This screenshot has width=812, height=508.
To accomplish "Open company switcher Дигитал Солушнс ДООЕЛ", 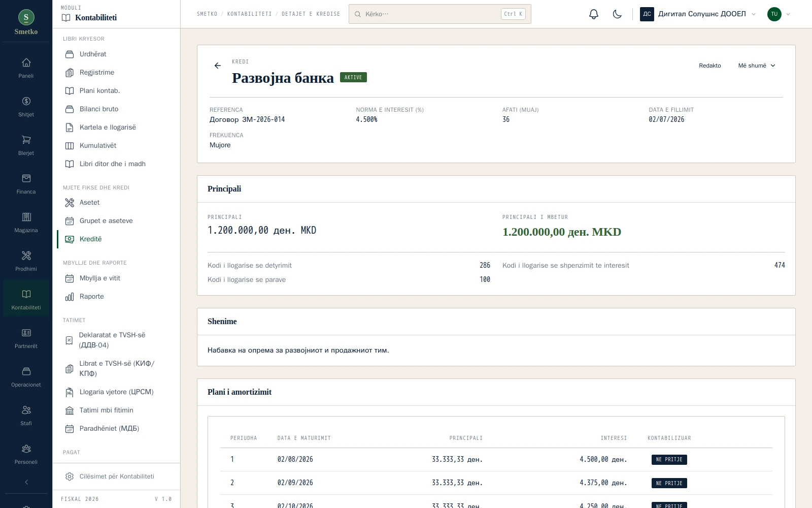I will click(x=698, y=14).
